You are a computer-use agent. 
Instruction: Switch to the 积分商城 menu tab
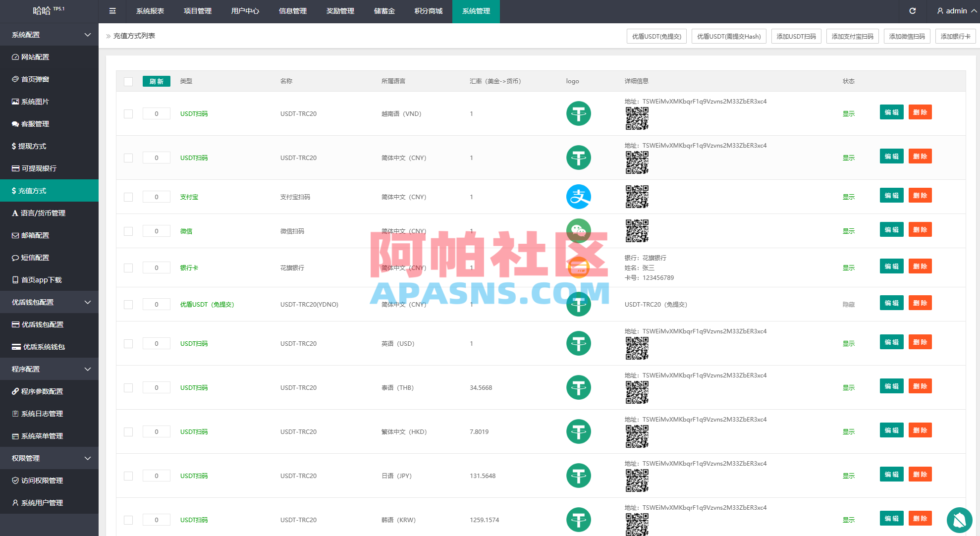(428, 11)
